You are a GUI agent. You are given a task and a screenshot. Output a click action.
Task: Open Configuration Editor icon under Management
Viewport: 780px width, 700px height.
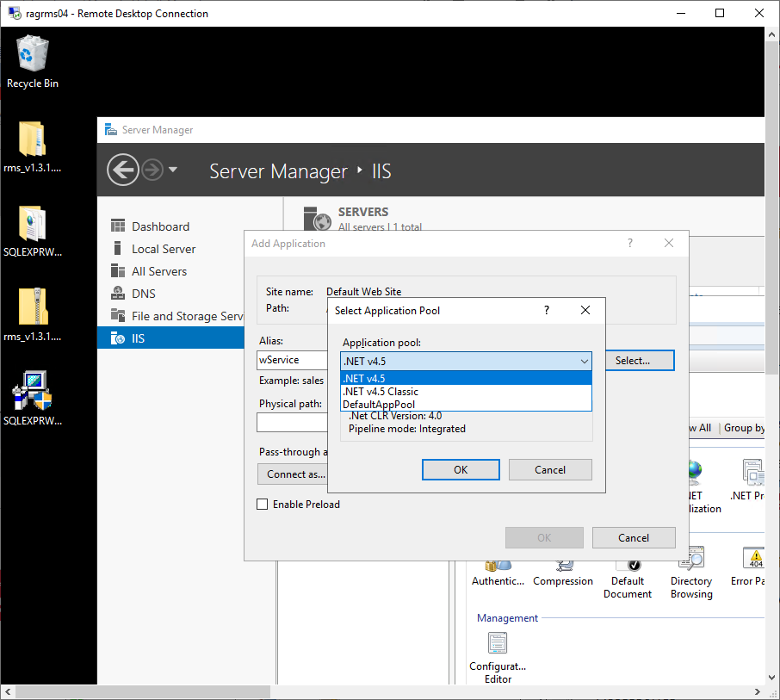(x=498, y=658)
